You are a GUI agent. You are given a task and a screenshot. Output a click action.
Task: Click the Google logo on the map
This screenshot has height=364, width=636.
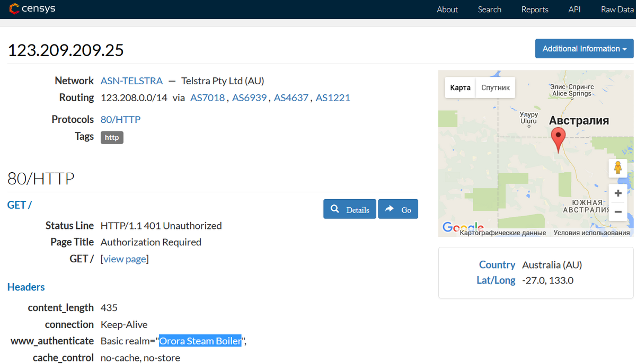coord(462,228)
